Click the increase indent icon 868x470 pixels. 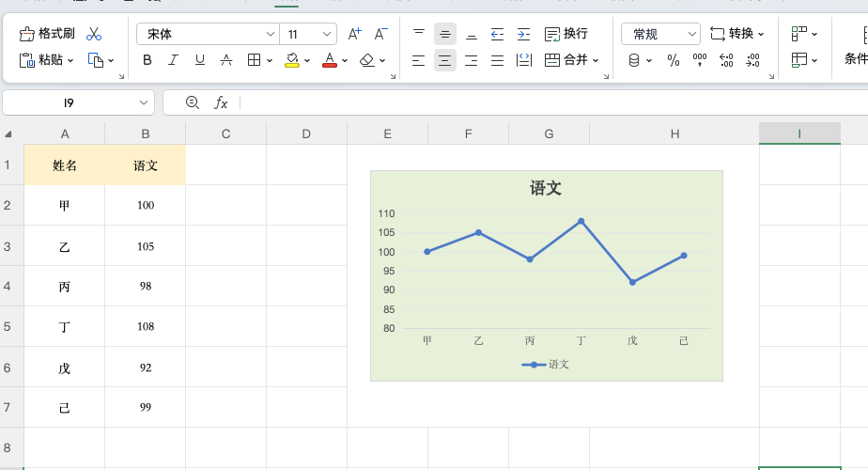tap(523, 34)
